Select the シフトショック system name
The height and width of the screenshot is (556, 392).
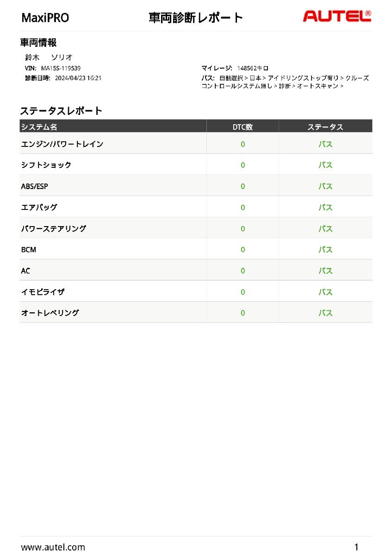tap(46, 165)
